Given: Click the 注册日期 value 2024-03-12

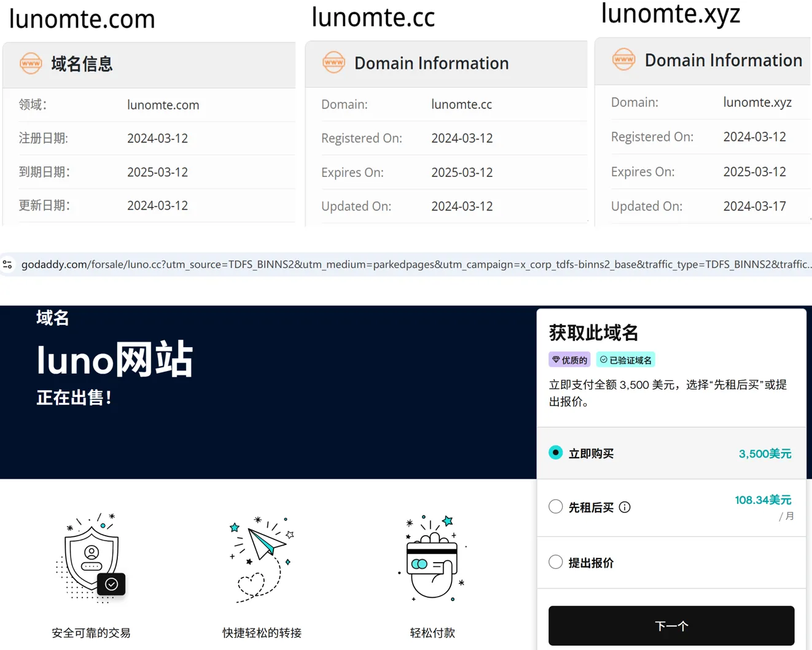Looking at the screenshot, I should tap(157, 138).
